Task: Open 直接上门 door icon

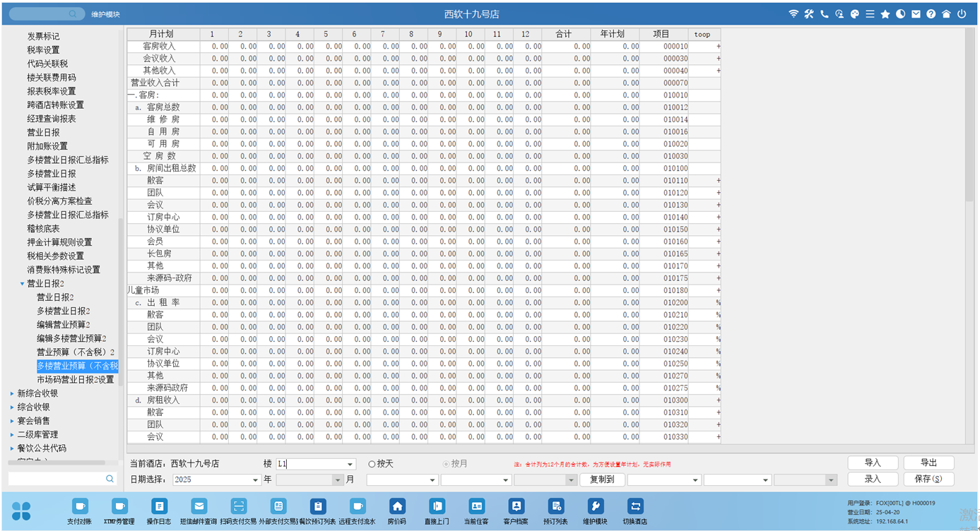Action: pos(437,511)
